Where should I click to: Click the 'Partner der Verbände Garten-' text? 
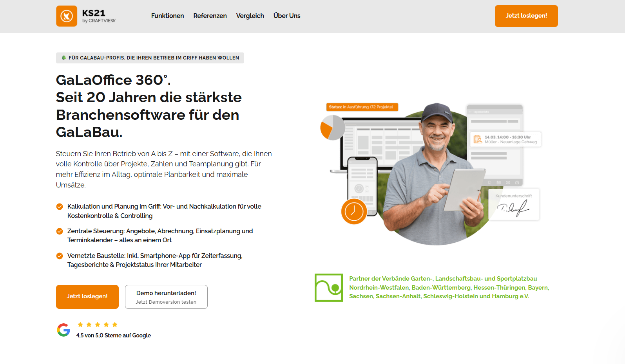tap(449, 288)
